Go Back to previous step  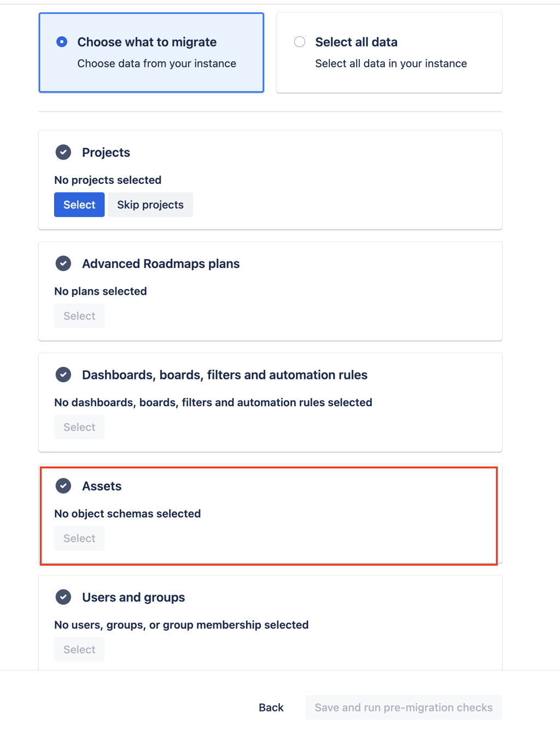pos(271,708)
